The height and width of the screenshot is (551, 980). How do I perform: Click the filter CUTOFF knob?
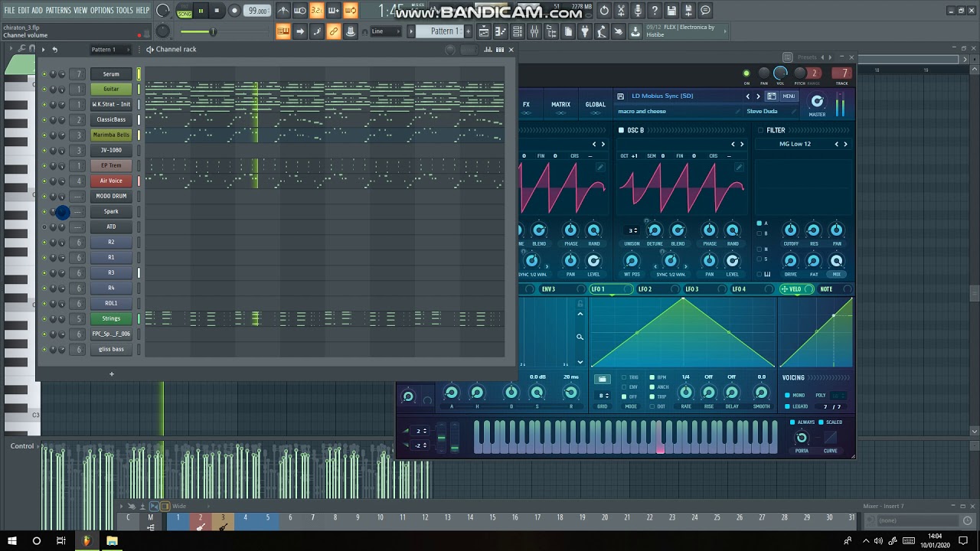(x=791, y=230)
